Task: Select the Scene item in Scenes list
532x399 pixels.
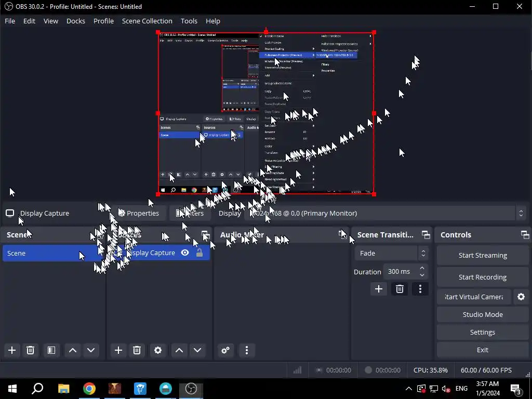Action: pos(53,253)
